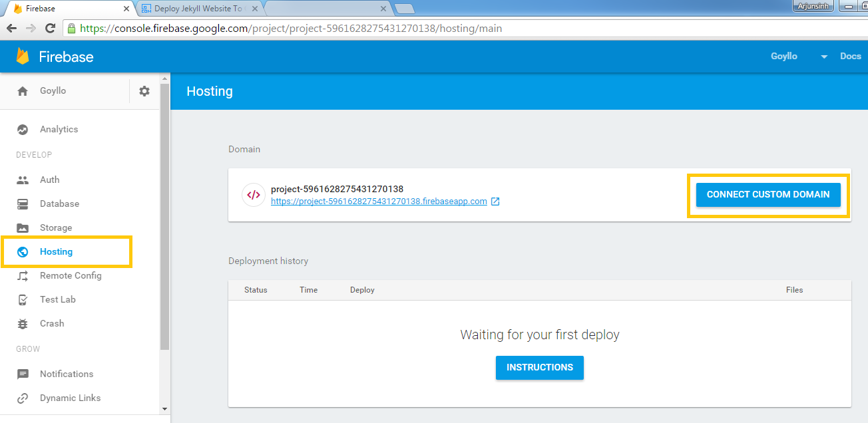This screenshot has height=423, width=868.
Task: Click the Firebase wordmark in header
Action: [67, 57]
